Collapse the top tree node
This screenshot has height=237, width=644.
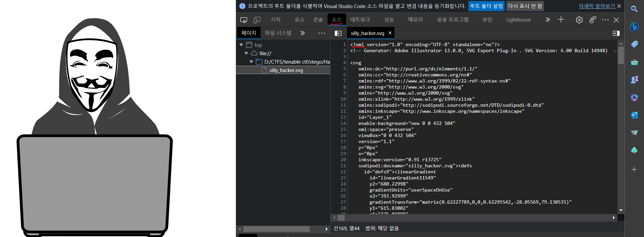point(241,45)
